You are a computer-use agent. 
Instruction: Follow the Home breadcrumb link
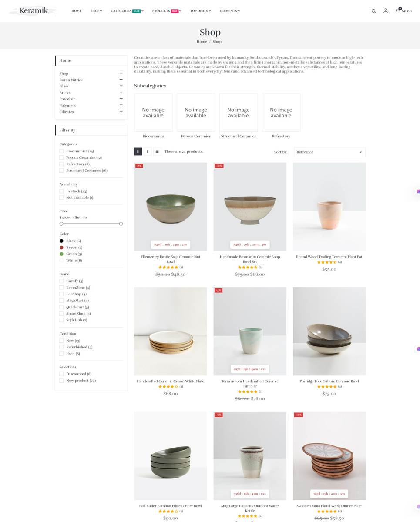point(202,42)
